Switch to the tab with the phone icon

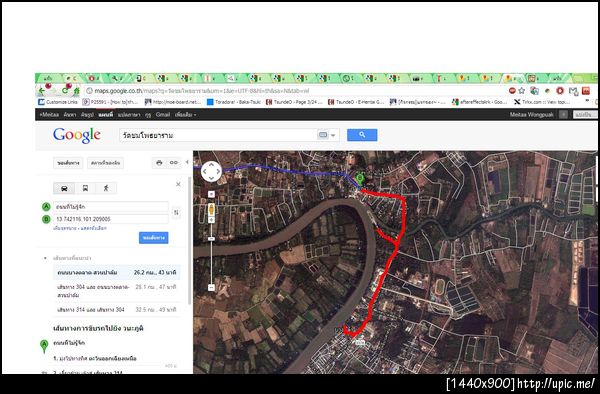[x=141, y=78]
